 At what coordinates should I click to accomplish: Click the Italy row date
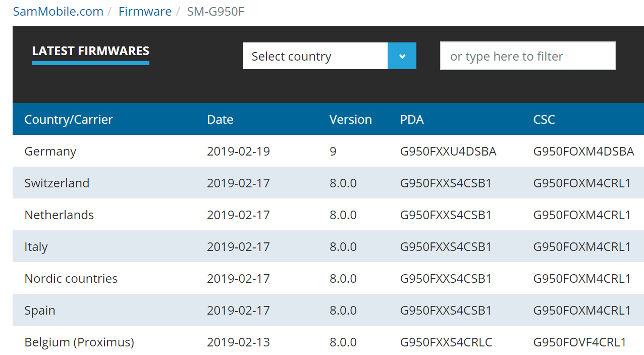click(238, 247)
